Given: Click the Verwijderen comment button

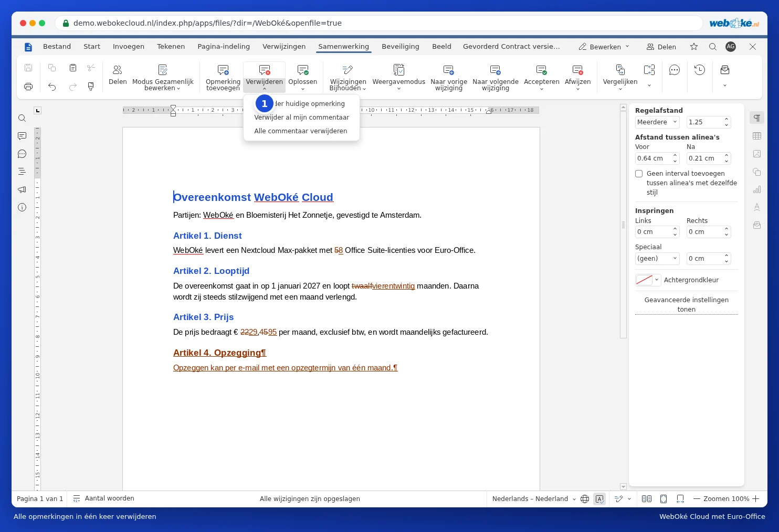Looking at the screenshot, I should pyautogui.click(x=265, y=78).
